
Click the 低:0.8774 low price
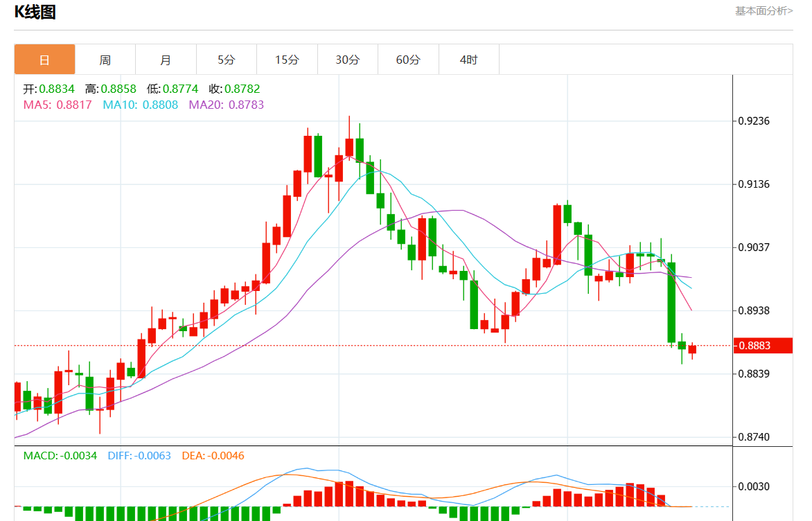[173, 89]
